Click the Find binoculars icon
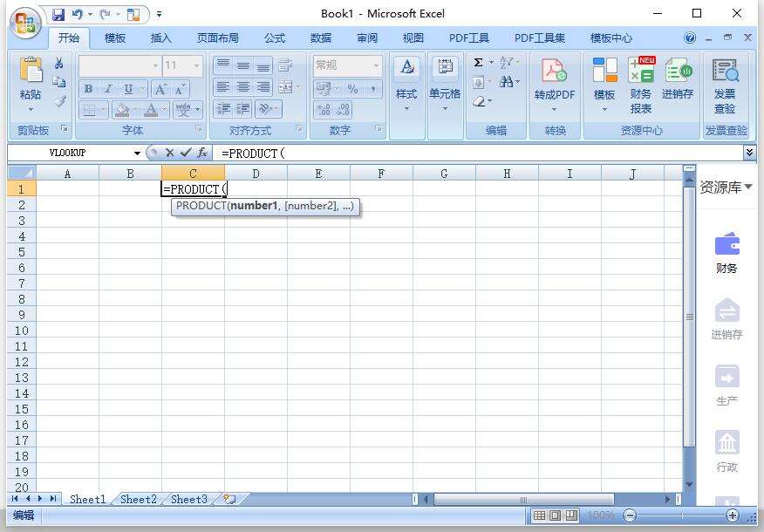The image size is (764, 532). coord(506,82)
